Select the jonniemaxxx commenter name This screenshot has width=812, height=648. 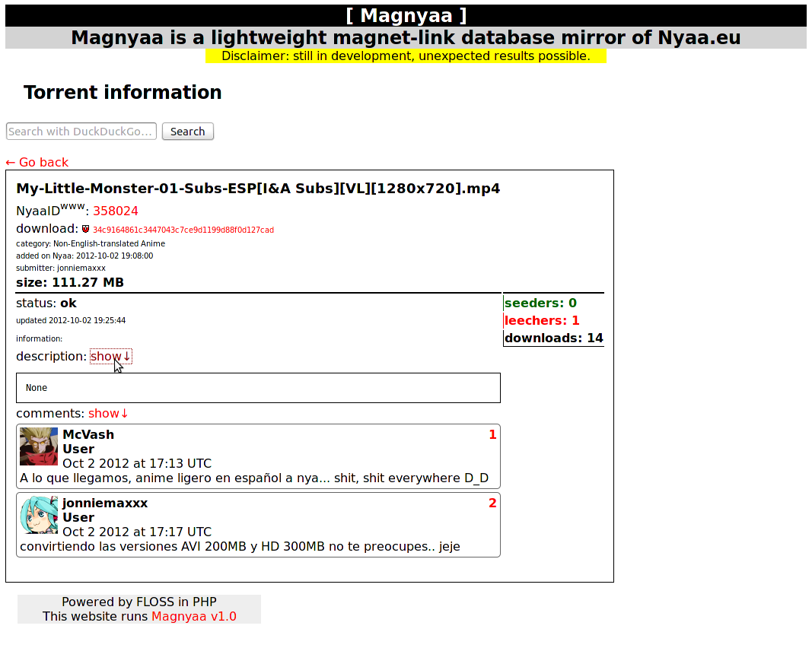click(105, 503)
